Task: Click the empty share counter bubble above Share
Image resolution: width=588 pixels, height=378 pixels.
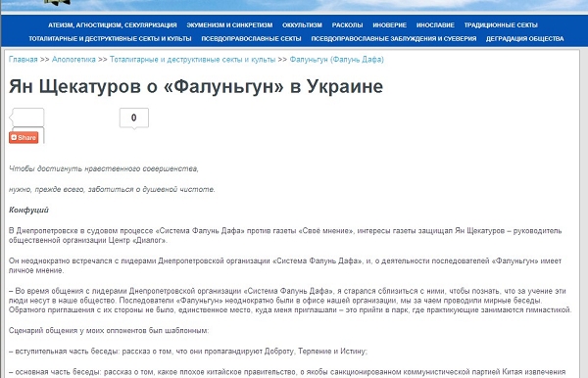Action: click(x=27, y=118)
